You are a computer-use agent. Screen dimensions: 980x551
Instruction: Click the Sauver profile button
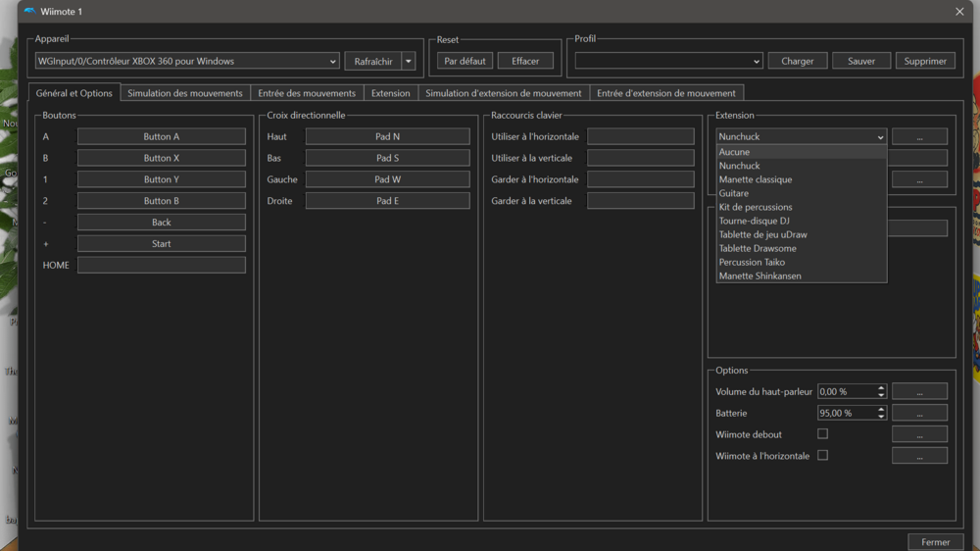coord(860,61)
